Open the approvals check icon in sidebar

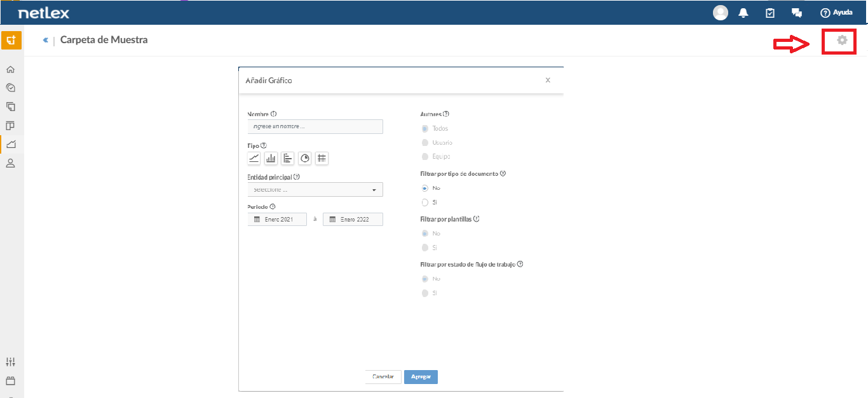(10, 88)
